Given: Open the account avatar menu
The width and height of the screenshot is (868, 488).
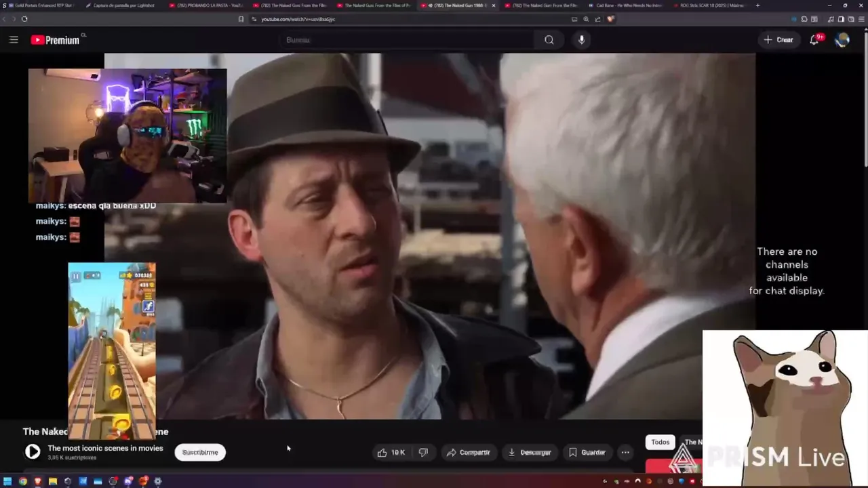Looking at the screenshot, I should click(842, 40).
